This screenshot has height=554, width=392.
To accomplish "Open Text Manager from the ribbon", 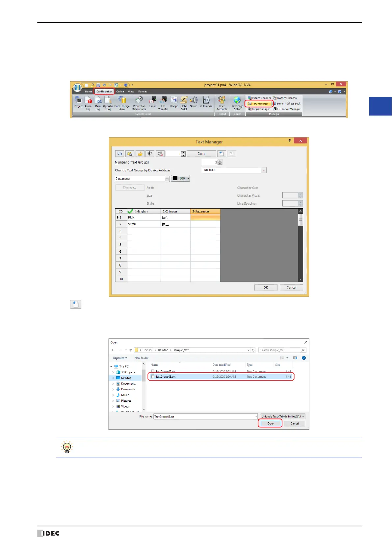I will (258, 104).
